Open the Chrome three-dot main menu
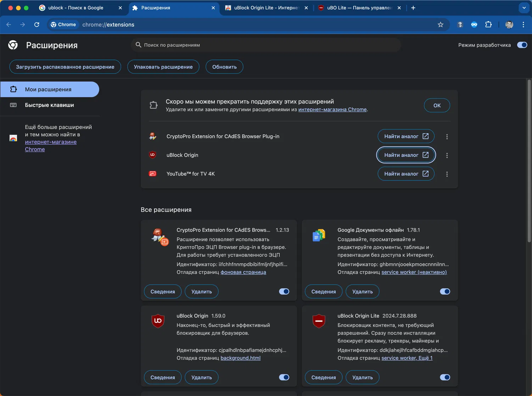532x396 pixels. click(523, 24)
